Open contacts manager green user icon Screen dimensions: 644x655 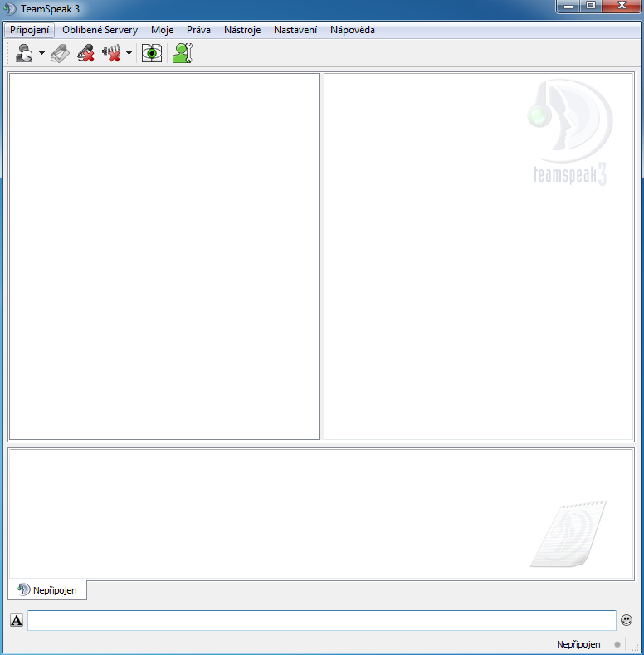(x=182, y=54)
